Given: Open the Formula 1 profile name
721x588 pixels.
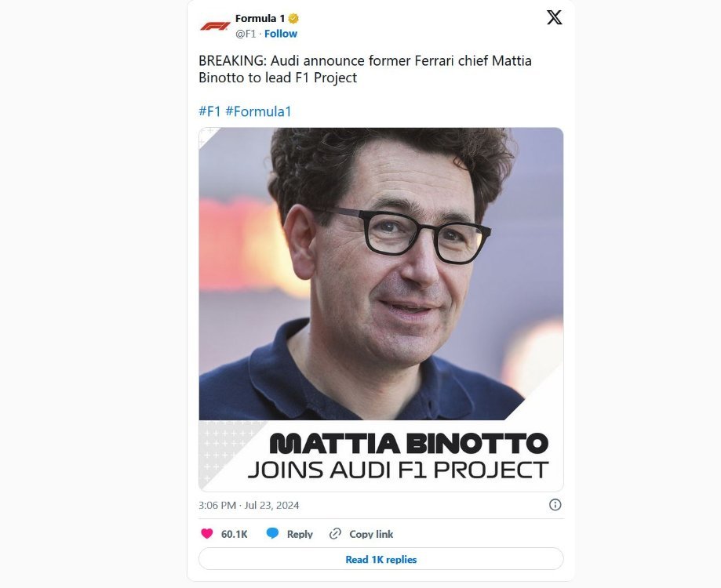Looking at the screenshot, I should point(260,19).
